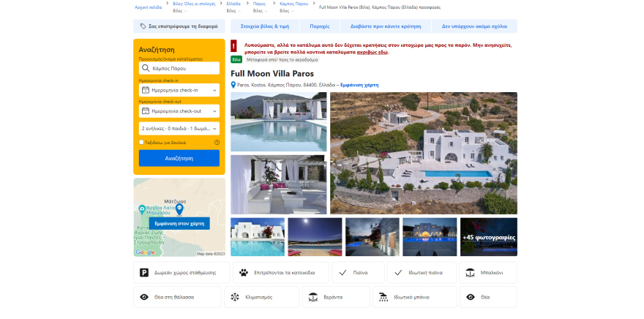The height and width of the screenshot is (319, 644).
Task: Expand the guests and rooms selector
Action: pyautogui.click(x=179, y=129)
